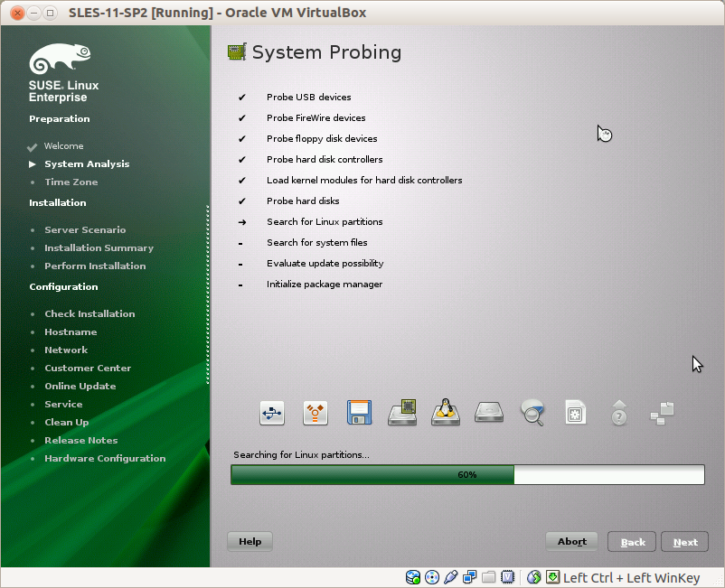Screen dimensions: 725x588
Task: Click "Probe FireWire devices" list entry
Action: (316, 117)
